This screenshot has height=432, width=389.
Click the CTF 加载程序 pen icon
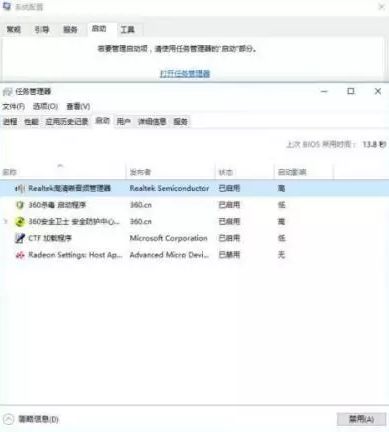tap(20, 238)
